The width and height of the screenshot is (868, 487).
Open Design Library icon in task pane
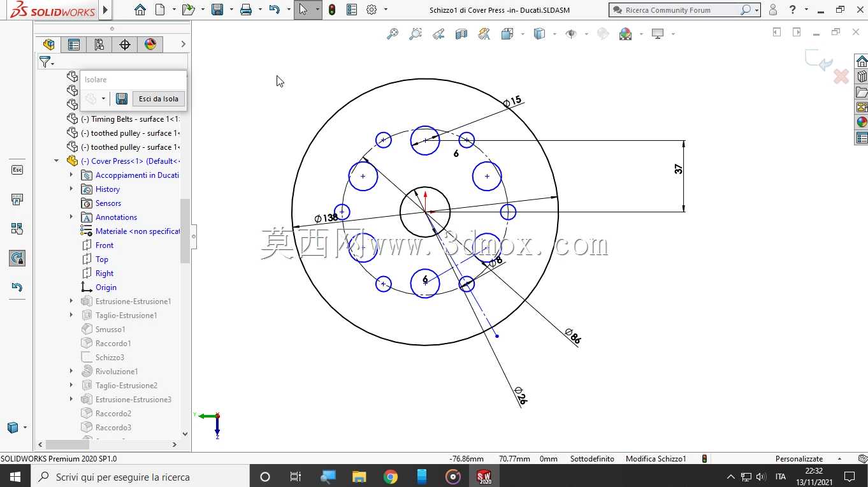862,76
